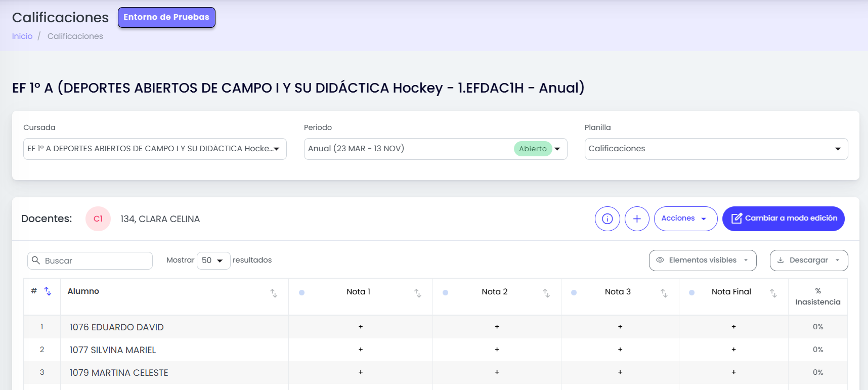Click the search magnifier icon
The width and height of the screenshot is (868, 390).
coord(36,260)
